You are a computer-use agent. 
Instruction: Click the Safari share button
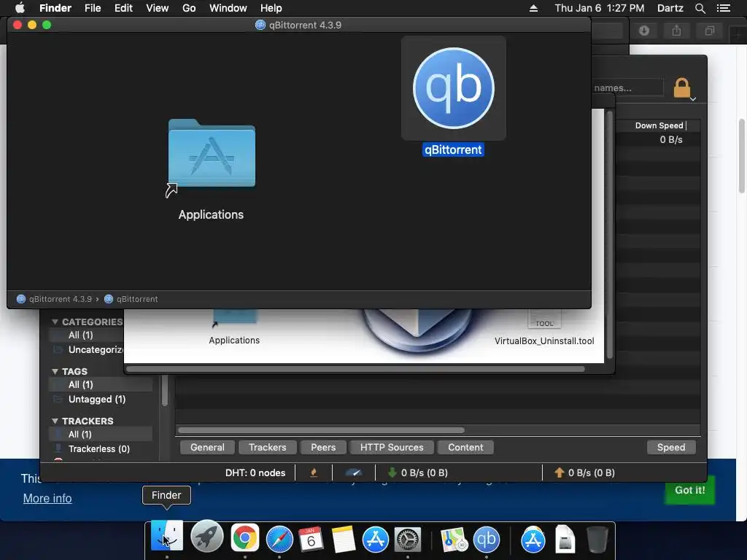tap(676, 31)
